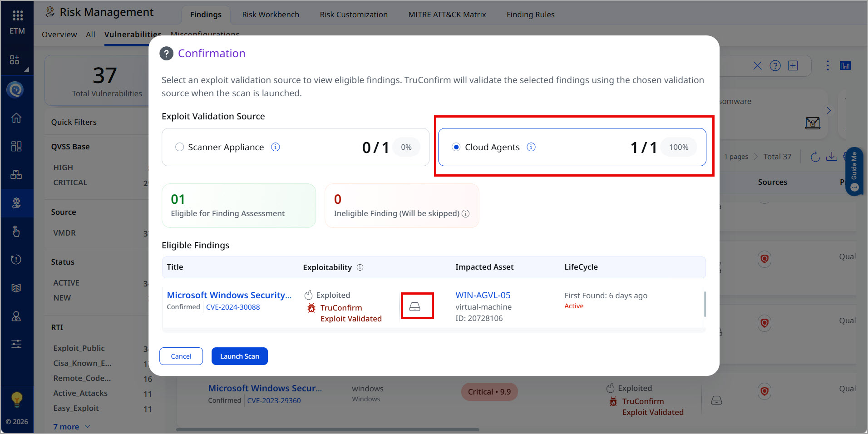Screen dimensions: 868x434
Task: Click the Cancel button
Action: 181,356
